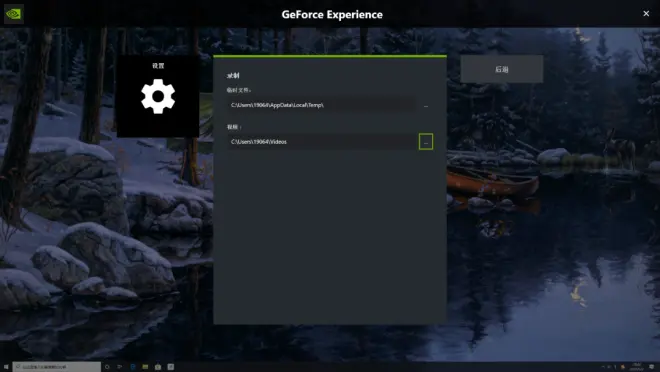The width and height of the screenshot is (660, 372).
Task: Open the last pinned taskbar app
Action: [x=170, y=367]
